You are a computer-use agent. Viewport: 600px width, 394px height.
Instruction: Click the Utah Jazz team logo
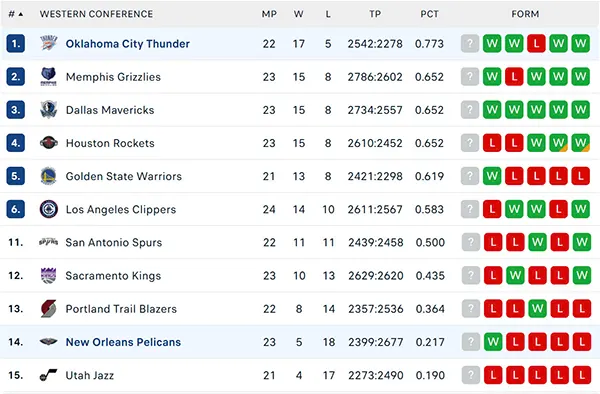pyautogui.click(x=49, y=375)
